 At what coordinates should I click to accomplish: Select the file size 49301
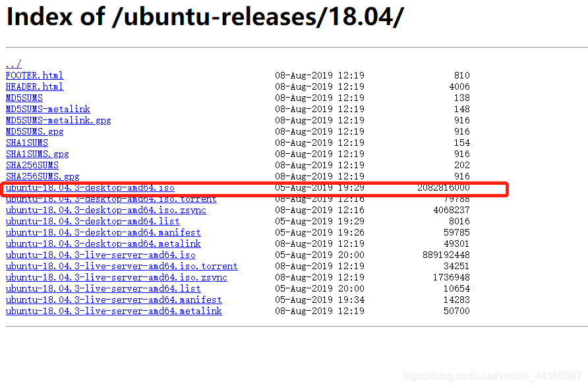[457, 244]
